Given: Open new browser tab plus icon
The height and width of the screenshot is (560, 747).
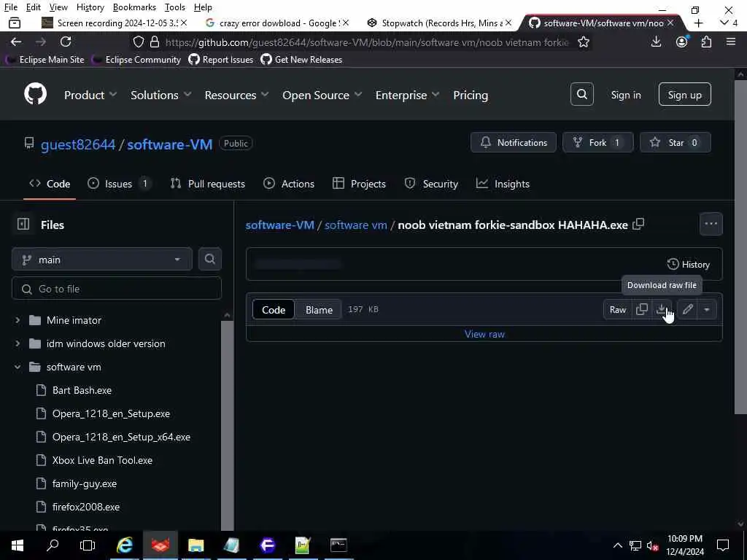Looking at the screenshot, I should click(698, 23).
